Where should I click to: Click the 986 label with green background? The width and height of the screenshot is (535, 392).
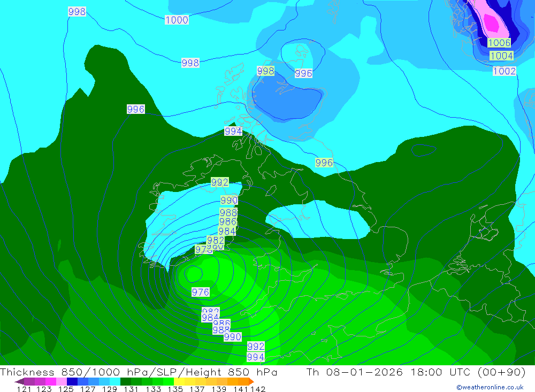227,222
